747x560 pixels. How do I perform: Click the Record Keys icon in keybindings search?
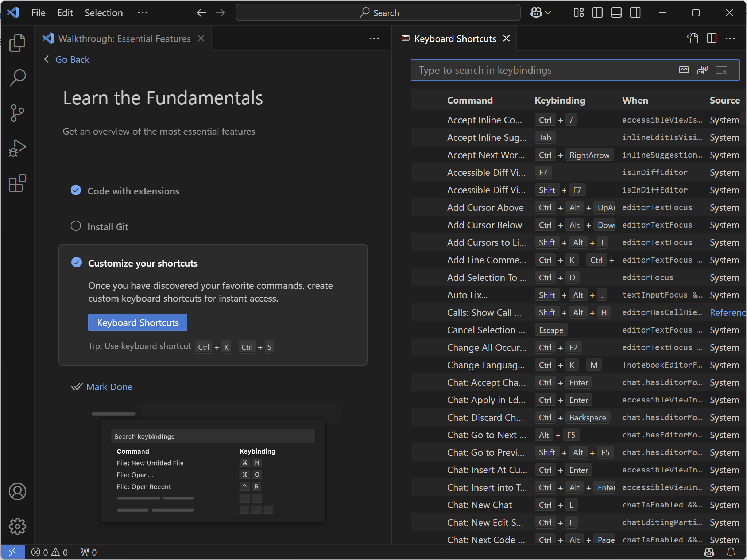(684, 70)
